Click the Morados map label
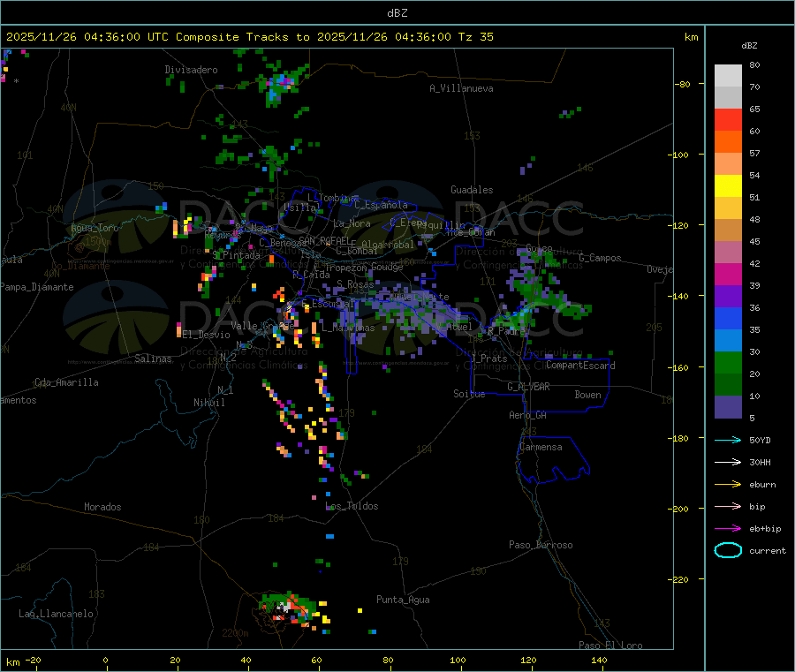 tap(102, 507)
